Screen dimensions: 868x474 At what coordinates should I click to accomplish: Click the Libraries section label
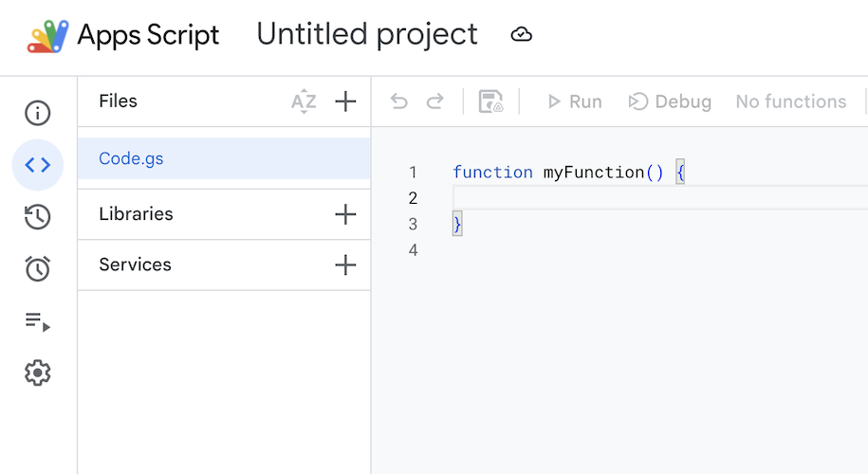click(x=137, y=214)
